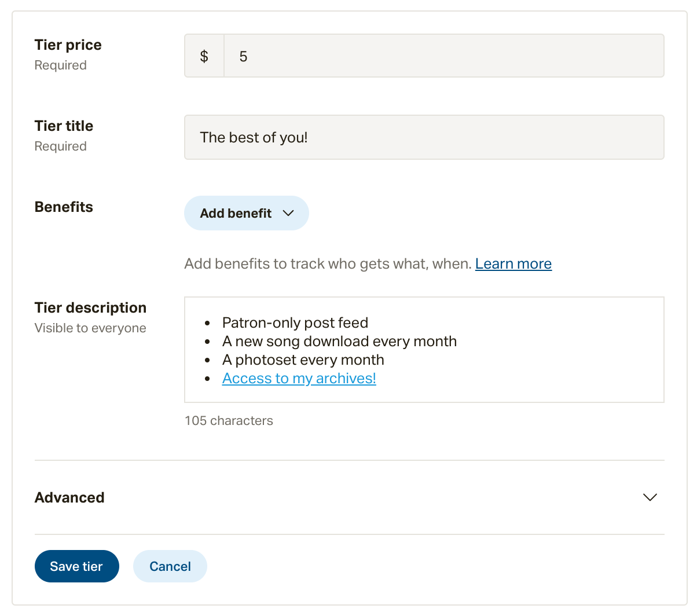Click the Tier title label

(64, 126)
